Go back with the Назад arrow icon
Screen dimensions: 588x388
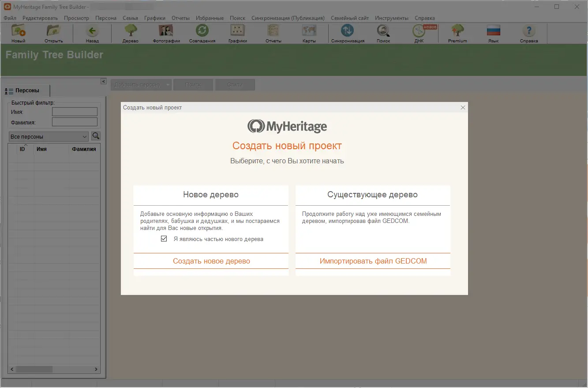point(92,34)
